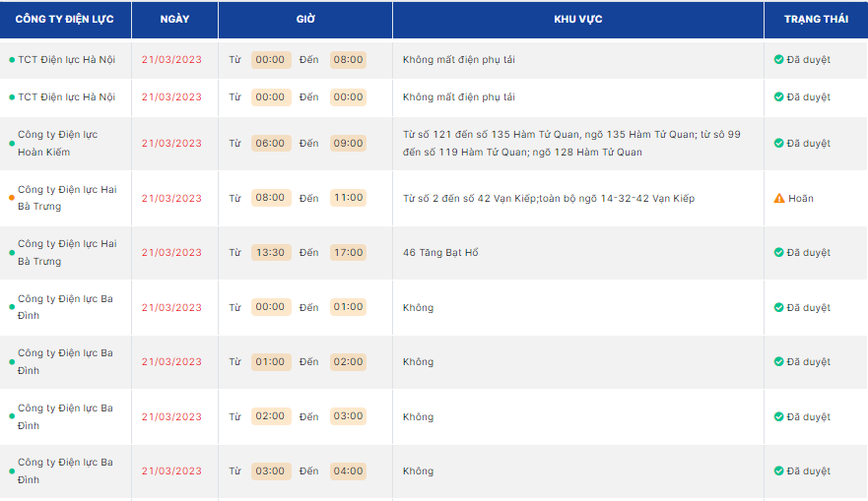868x501 pixels.
Task: Click the date 21/03/2023 in the 46 Tăng Bạt Hổ row
Action: tap(171, 253)
